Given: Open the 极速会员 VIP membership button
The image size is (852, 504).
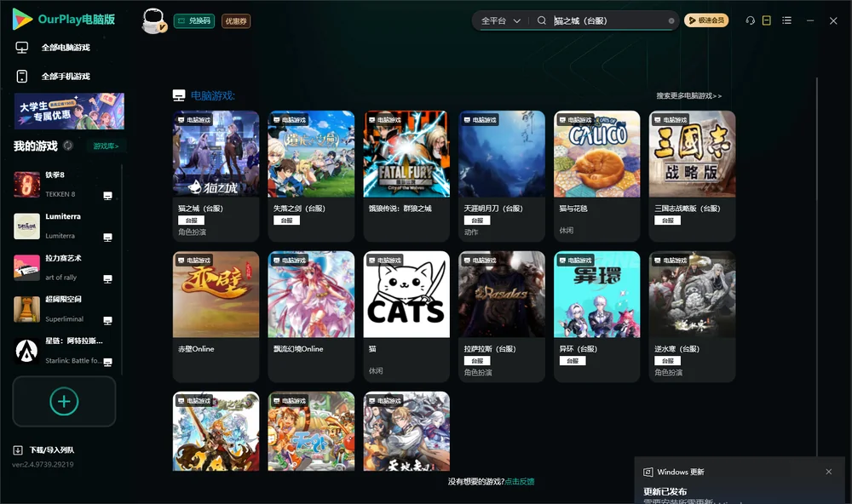Looking at the screenshot, I should [706, 20].
